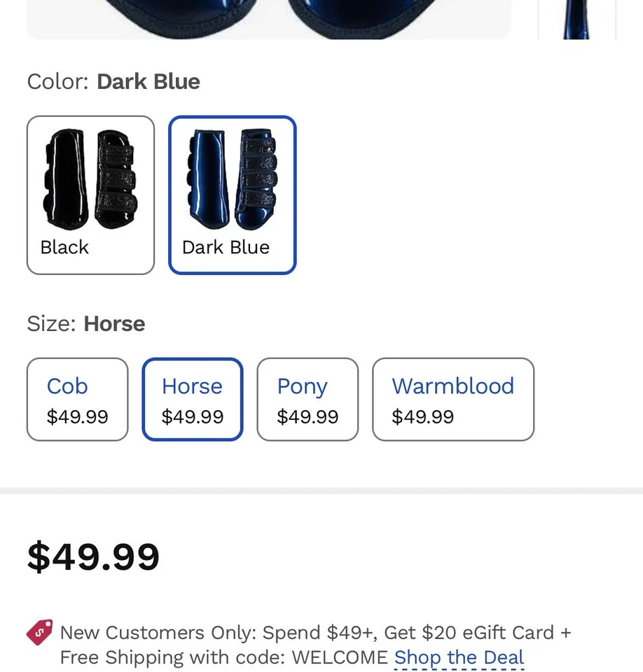
Task: Open the partial thumbnail on the right edge
Action: click(x=576, y=19)
